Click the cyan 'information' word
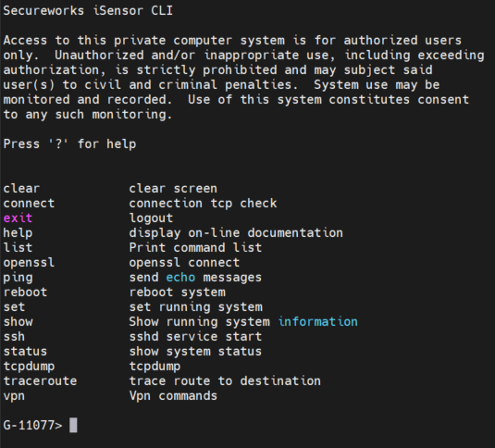 (x=318, y=322)
